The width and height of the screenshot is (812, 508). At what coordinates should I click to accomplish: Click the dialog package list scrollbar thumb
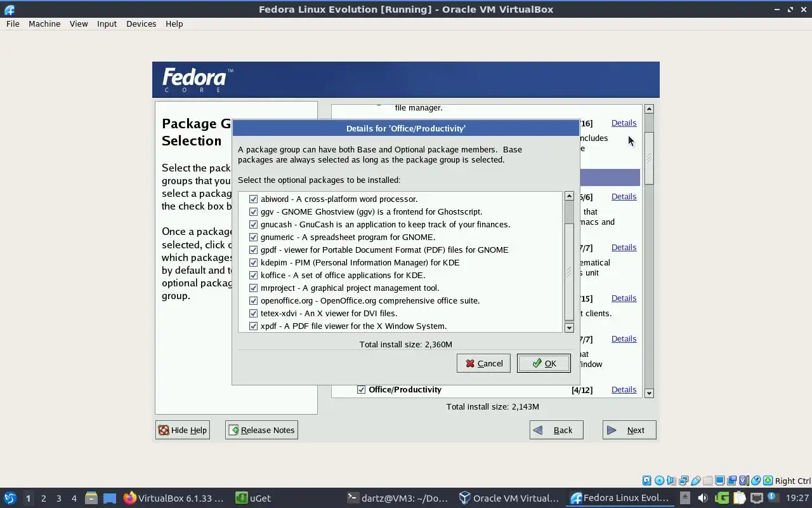point(569,272)
